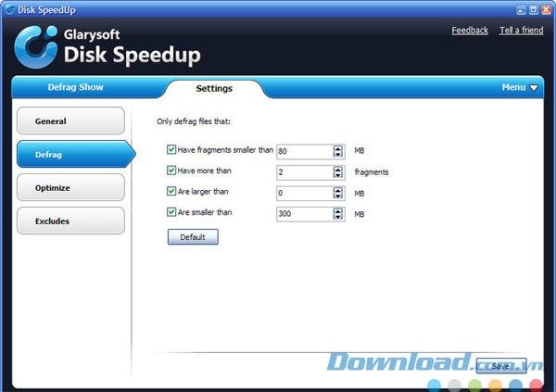556x392 pixels.
Task: Switch to the Defrag Show tab
Action: [x=76, y=87]
